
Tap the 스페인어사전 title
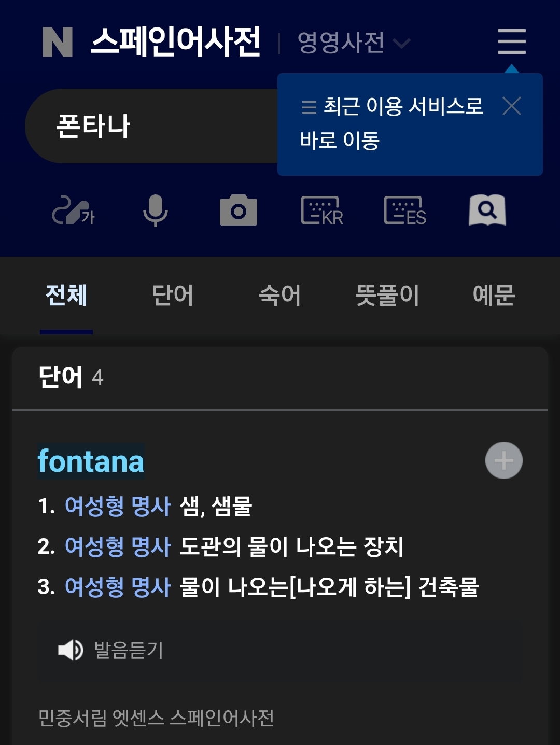tap(175, 41)
